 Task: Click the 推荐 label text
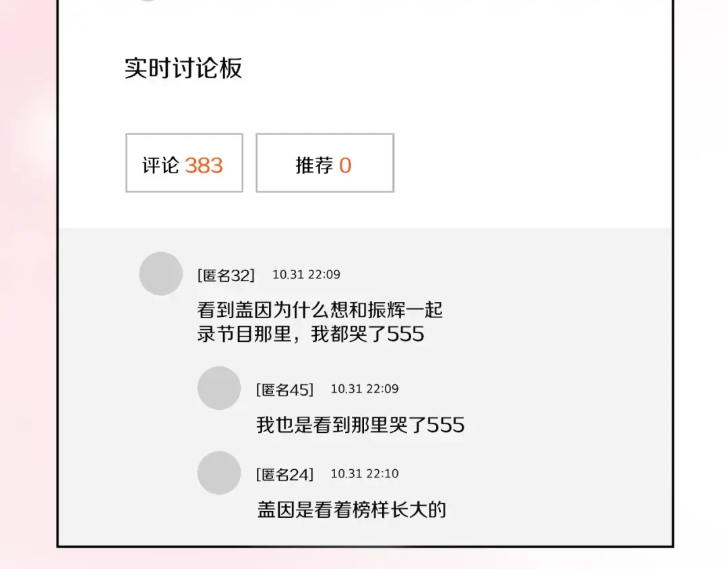(314, 165)
